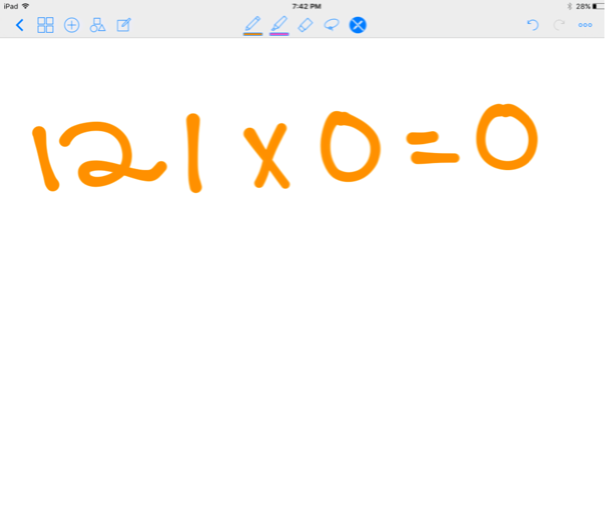
Task: Switch to the eraser tool
Action: click(306, 24)
